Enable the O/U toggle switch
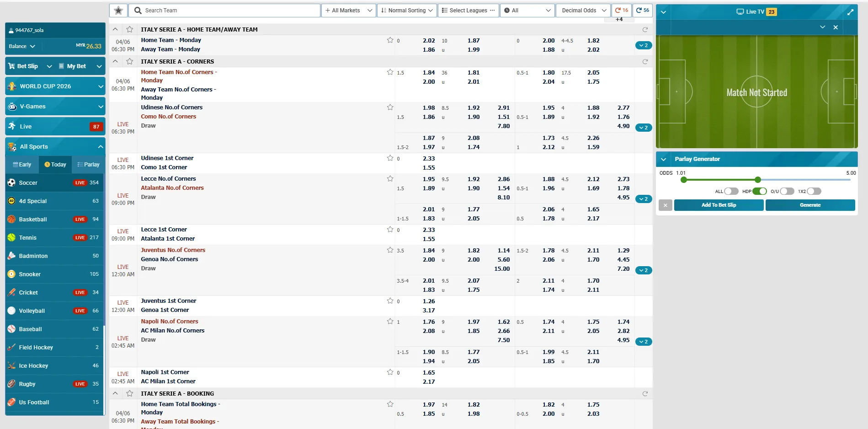868x429 pixels. pos(787,191)
